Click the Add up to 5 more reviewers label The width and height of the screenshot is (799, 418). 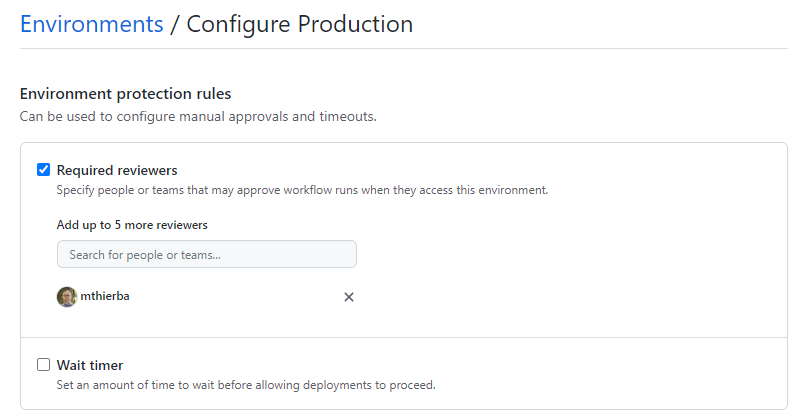(x=132, y=225)
